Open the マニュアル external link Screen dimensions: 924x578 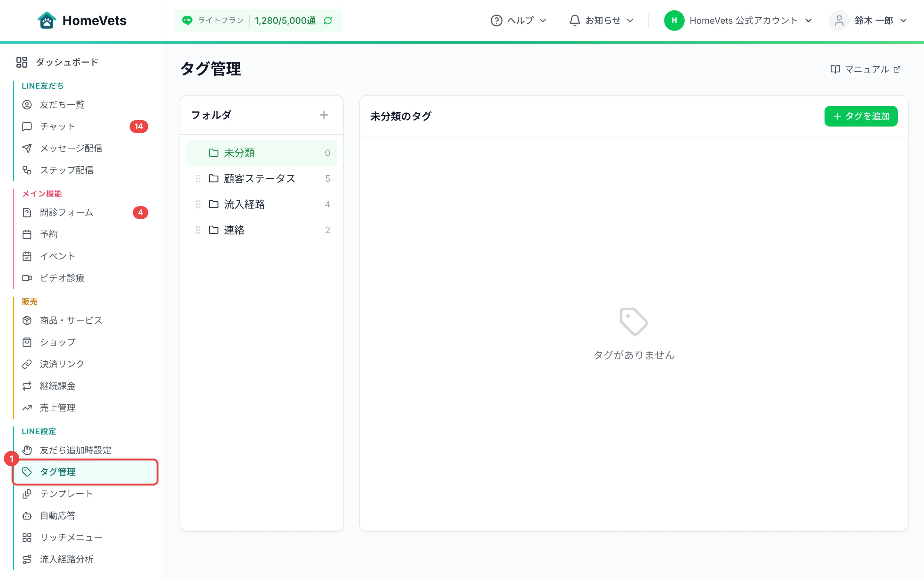pos(865,69)
